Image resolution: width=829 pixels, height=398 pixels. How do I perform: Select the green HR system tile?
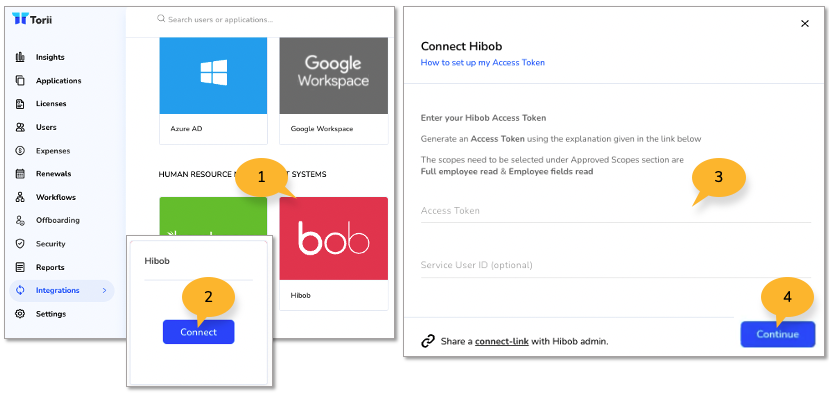pyautogui.click(x=213, y=216)
